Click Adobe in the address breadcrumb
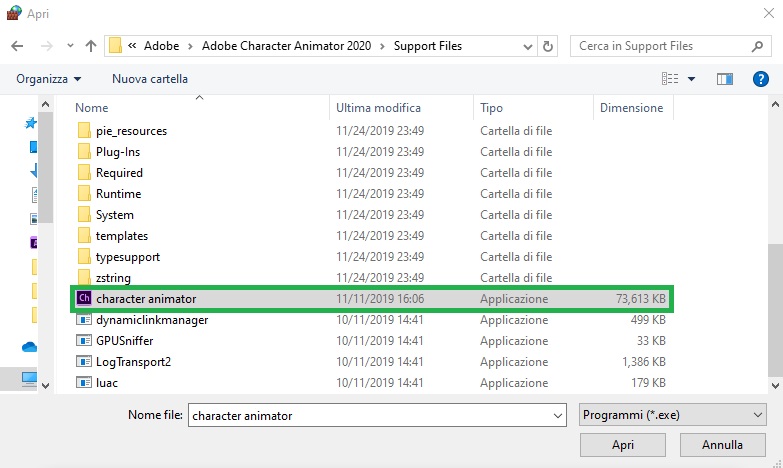The width and height of the screenshot is (783, 468). click(x=161, y=46)
